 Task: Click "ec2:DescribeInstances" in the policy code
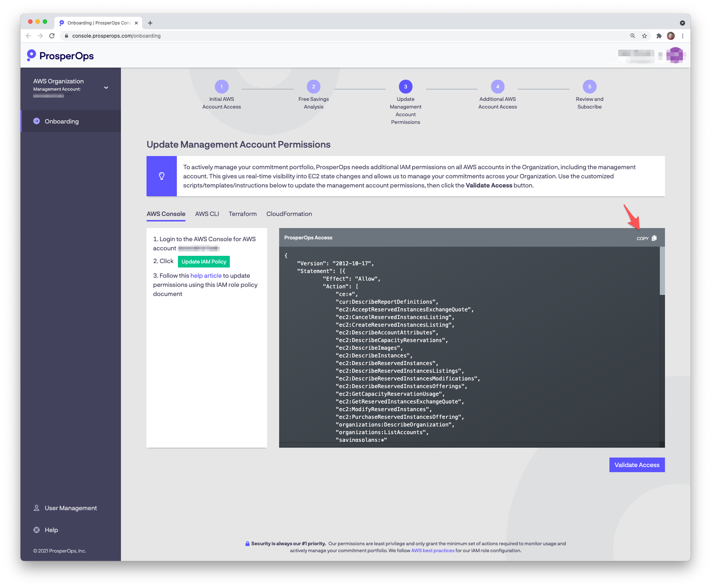(x=374, y=356)
